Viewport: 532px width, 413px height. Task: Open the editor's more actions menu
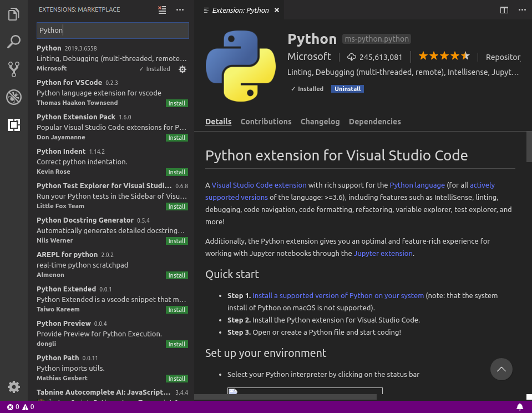point(520,10)
